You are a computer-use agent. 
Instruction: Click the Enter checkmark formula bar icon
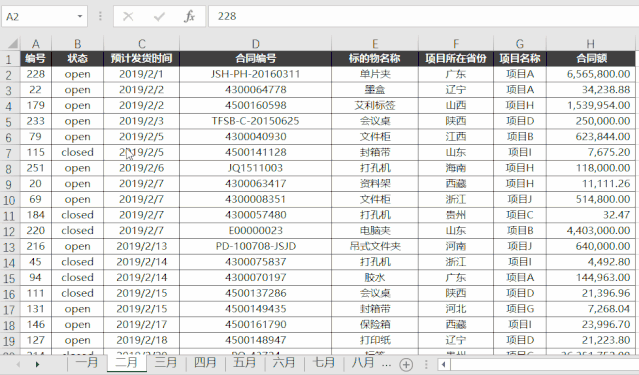pyautogui.click(x=159, y=16)
